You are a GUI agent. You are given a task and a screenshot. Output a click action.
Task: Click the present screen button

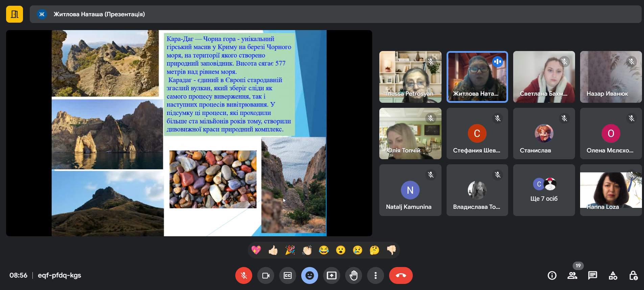coord(332,275)
